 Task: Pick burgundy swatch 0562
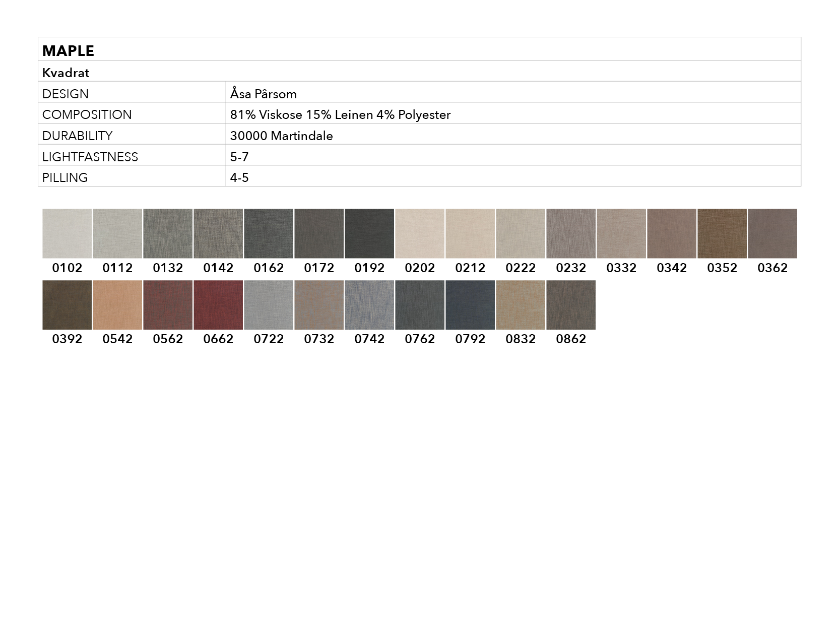click(168, 305)
